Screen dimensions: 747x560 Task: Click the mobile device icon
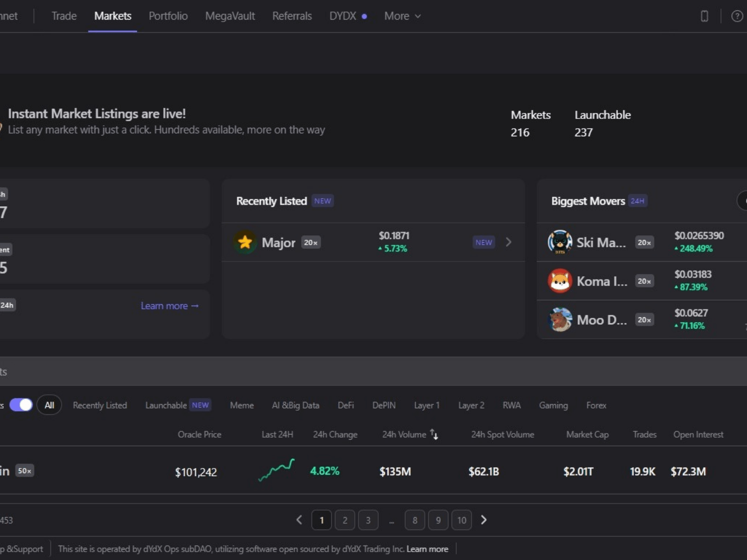coord(705,16)
